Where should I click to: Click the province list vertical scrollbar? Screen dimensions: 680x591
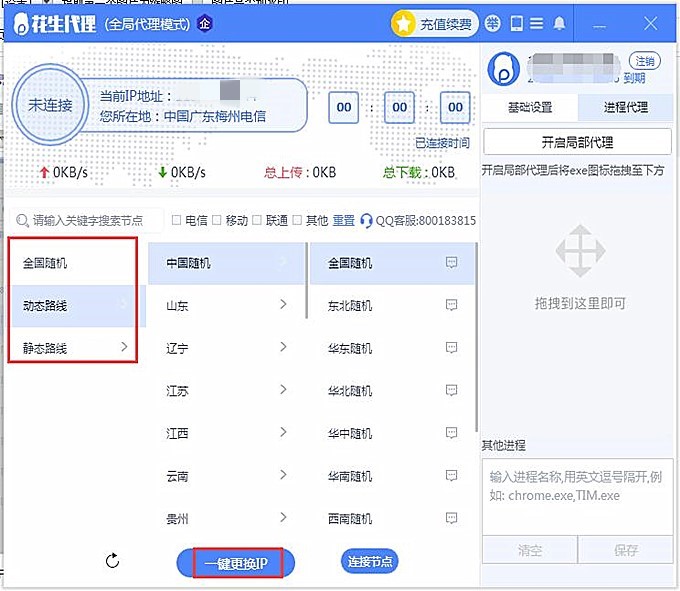click(x=307, y=281)
